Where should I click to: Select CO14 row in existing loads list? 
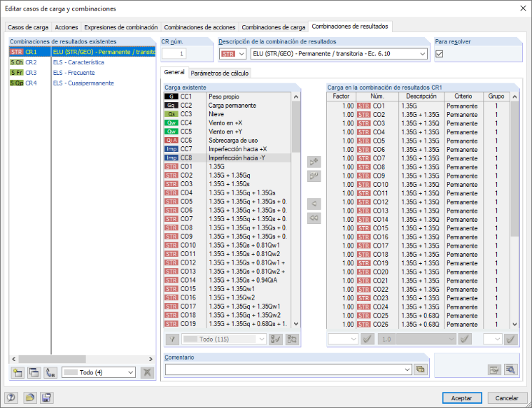tap(227, 280)
